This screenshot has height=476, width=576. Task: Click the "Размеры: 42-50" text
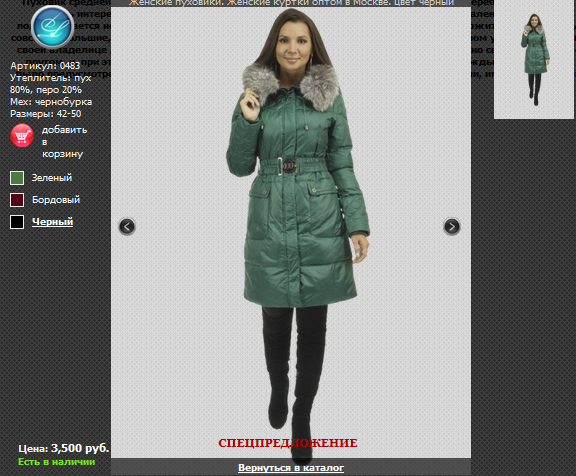point(46,114)
